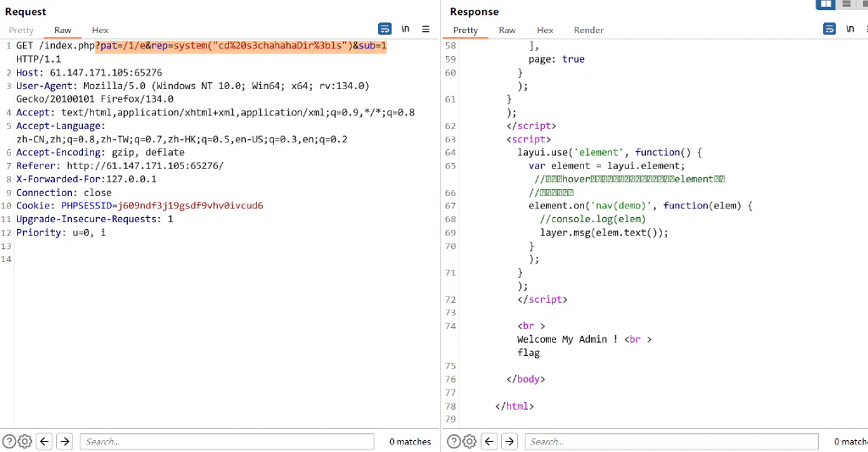This screenshot has height=452, width=868.
Task: Focus the Request search input field
Action: point(227,442)
